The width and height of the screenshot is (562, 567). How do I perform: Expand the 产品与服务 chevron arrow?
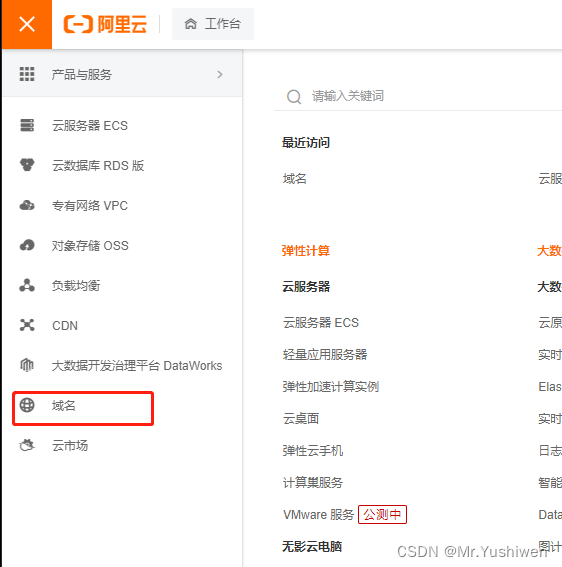tap(220, 74)
